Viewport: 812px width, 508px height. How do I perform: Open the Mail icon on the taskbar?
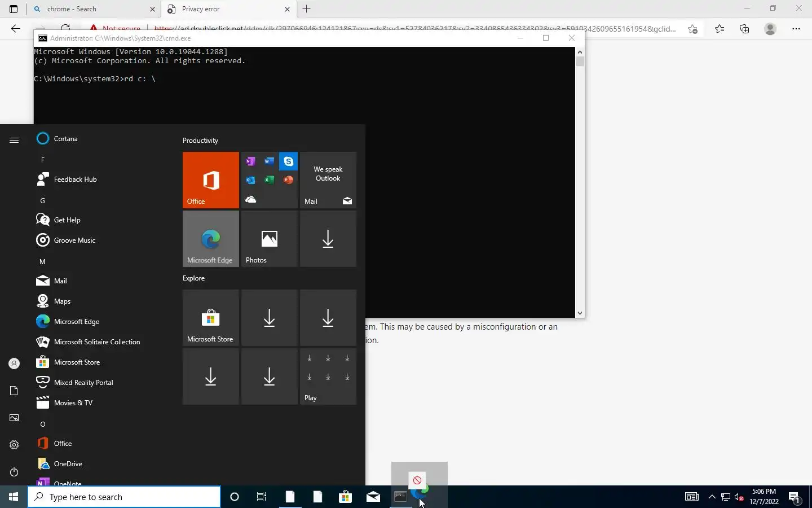[x=373, y=497]
